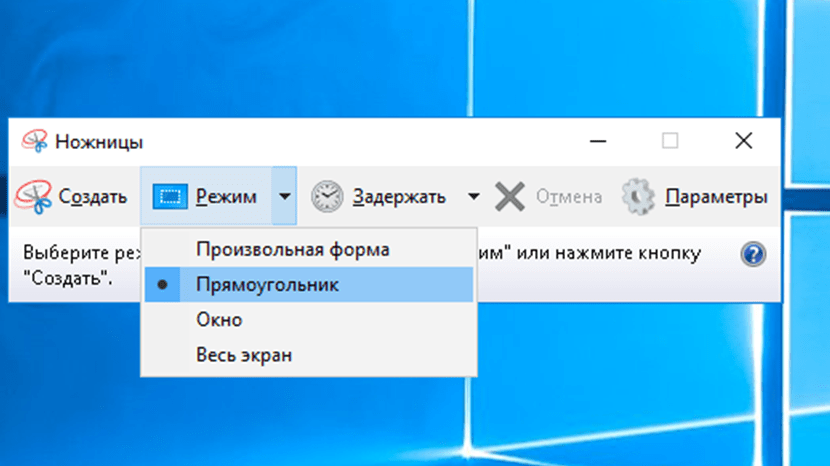830x466 pixels.
Task: Click the Создать text label
Action: (x=93, y=196)
